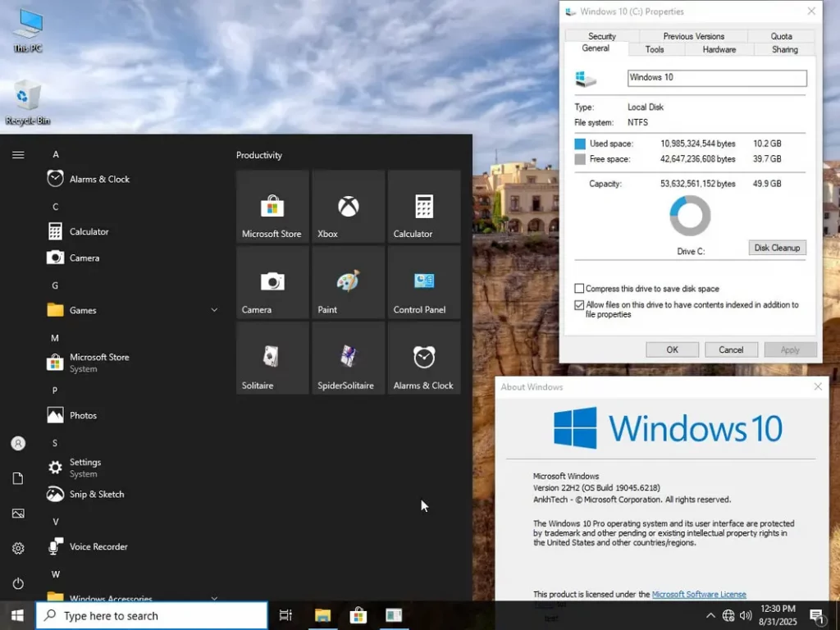Open the Sharing tab
Screen dimensions: 840x630
coord(785,49)
